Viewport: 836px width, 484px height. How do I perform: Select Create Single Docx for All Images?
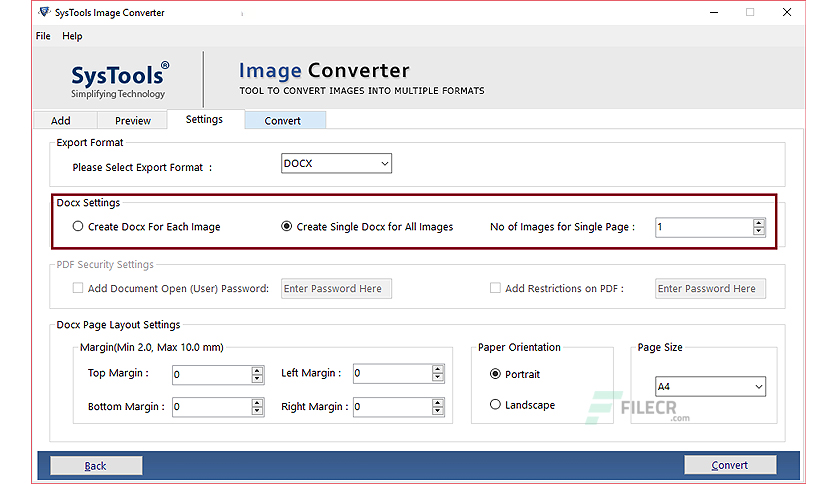pyautogui.click(x=367, y=227)
